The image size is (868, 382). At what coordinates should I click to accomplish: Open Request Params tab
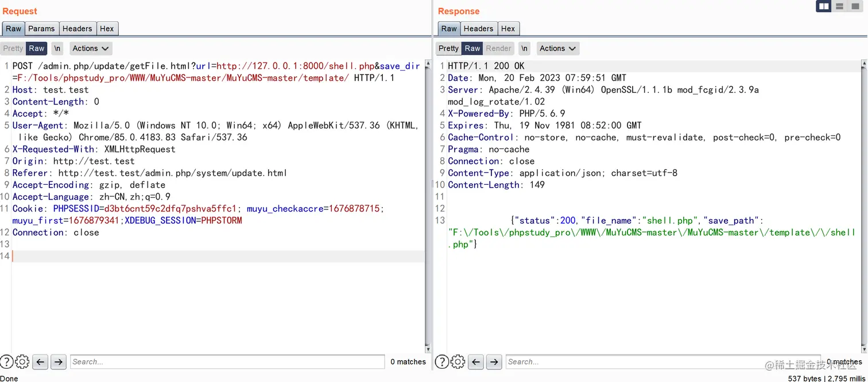point(41,29)
